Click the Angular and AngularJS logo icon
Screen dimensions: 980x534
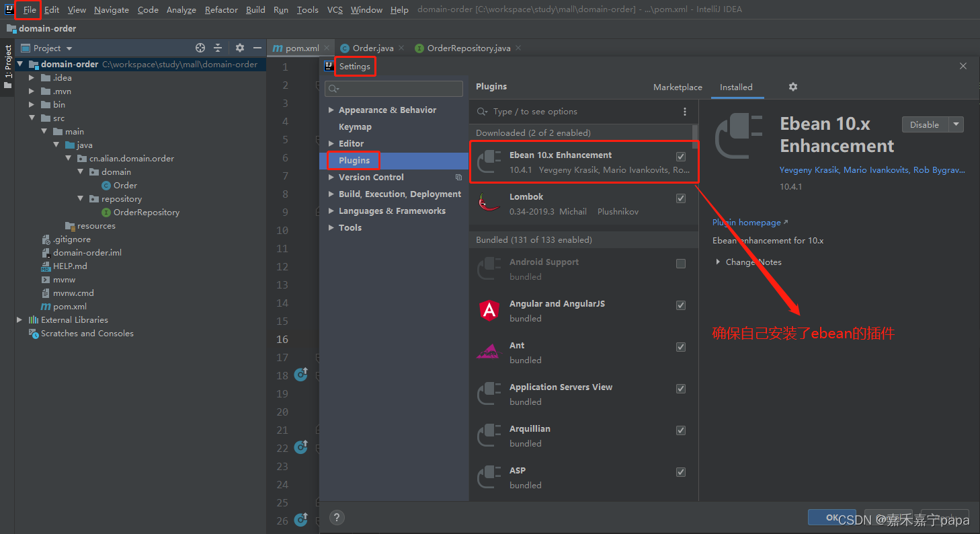point(489,311)
